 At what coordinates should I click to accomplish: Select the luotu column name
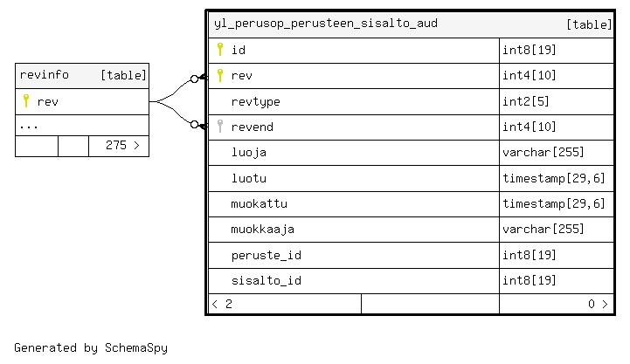[249, 178]
